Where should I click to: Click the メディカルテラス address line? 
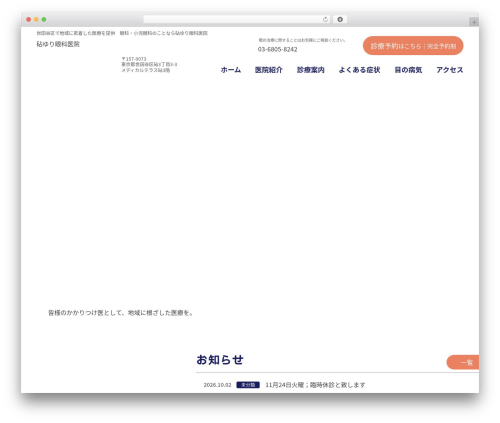pos(146,70)
